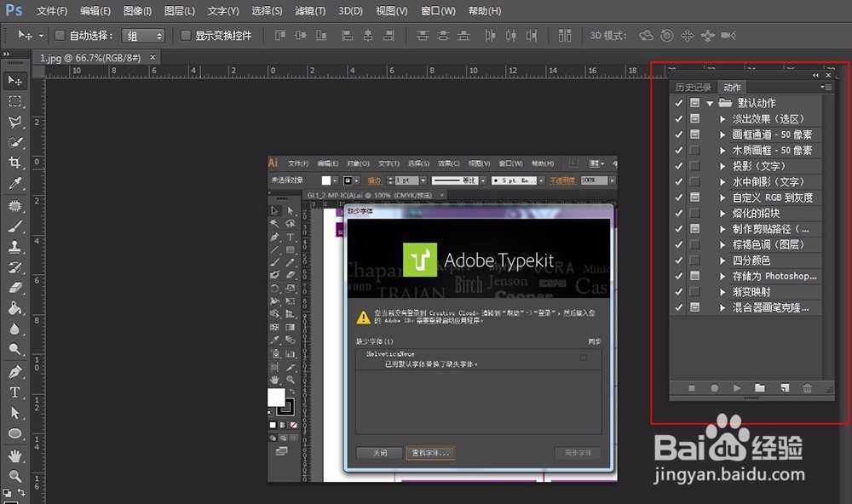The image size is (852, 504).
Task: Select the Eyedropper tool
Action: 14,183
